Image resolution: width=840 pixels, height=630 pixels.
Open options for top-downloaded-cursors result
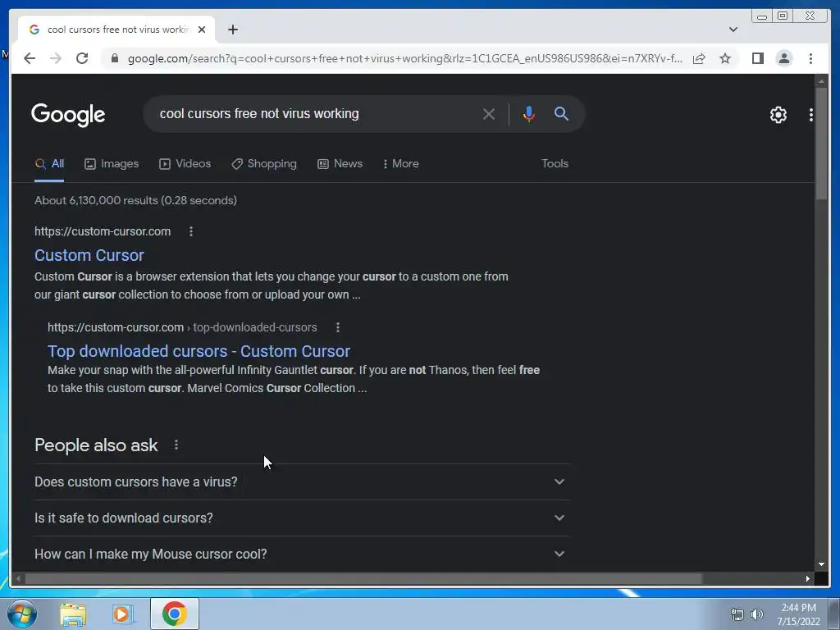337,327
